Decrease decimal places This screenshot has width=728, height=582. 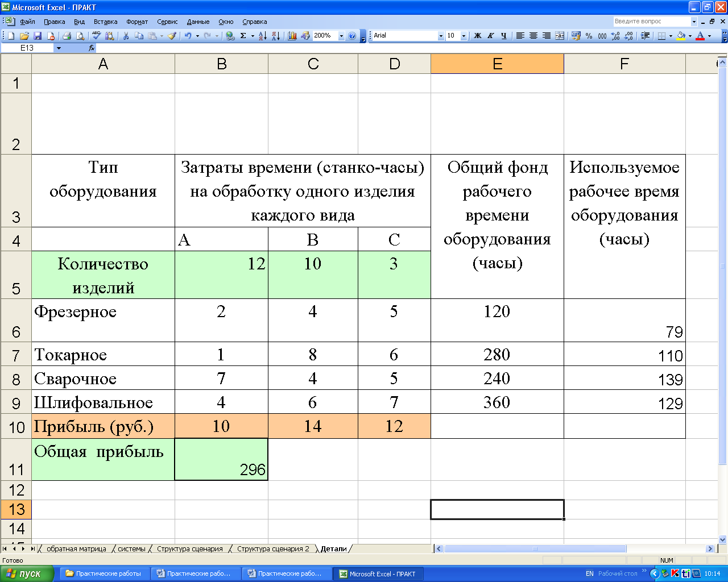[628, 36]
